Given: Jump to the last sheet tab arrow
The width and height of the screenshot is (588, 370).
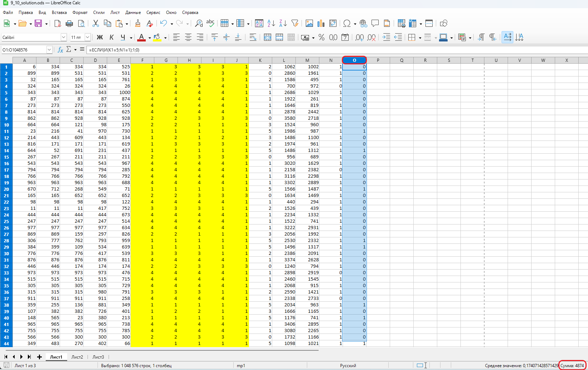Looking at the screenshot, I should tap(29, 357).
